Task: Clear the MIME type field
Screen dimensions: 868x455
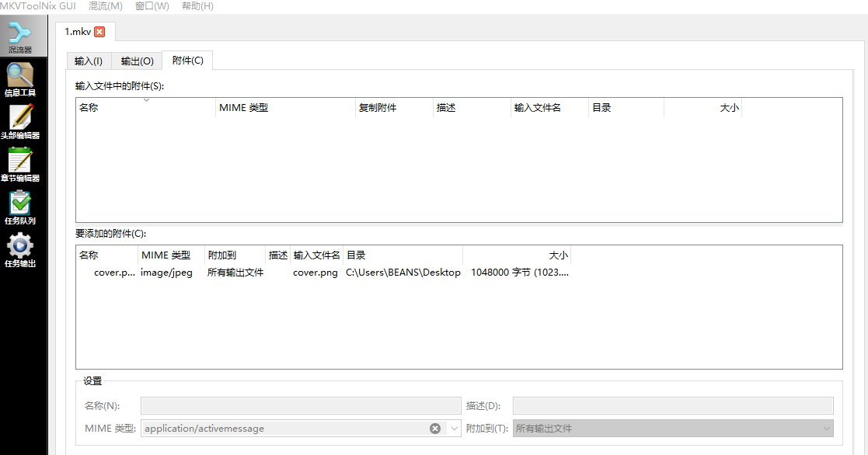Action: click(x=435, y=429)
